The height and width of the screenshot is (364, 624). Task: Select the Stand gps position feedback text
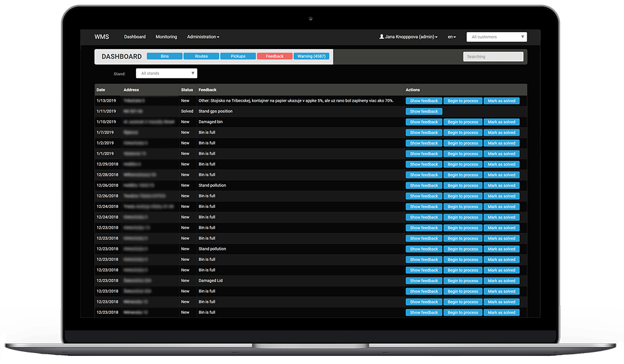215,111
